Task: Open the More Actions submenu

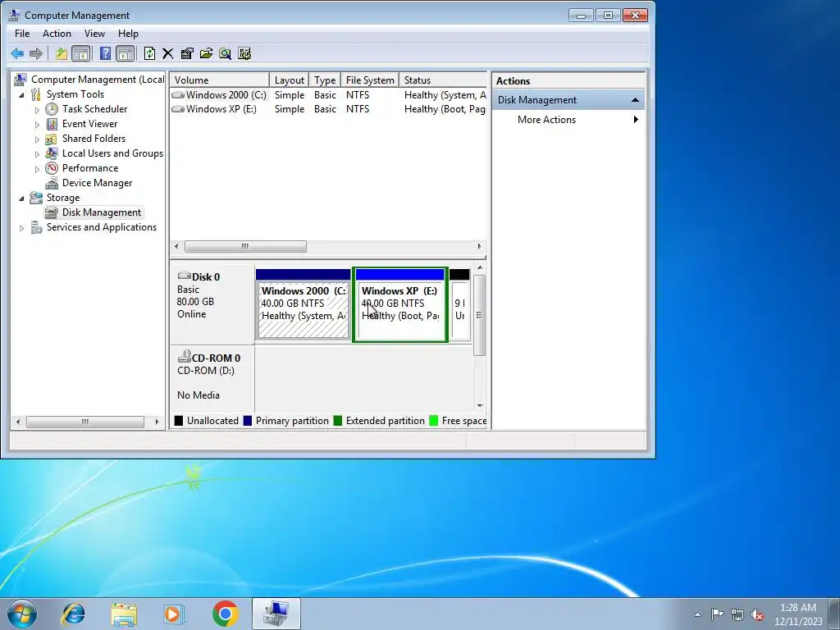Action: (568, 120)
